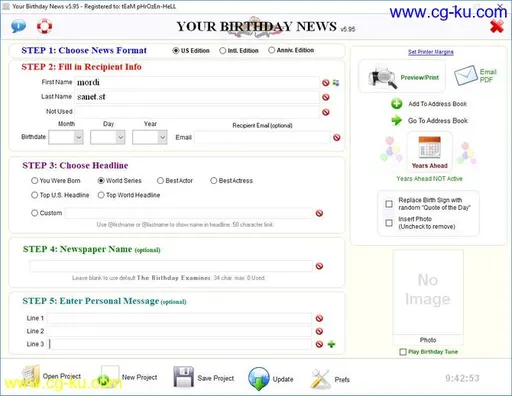This screenshot has height=396, width=512.
Task: Choose the Top World Headline option
Action: pos(101,195)
